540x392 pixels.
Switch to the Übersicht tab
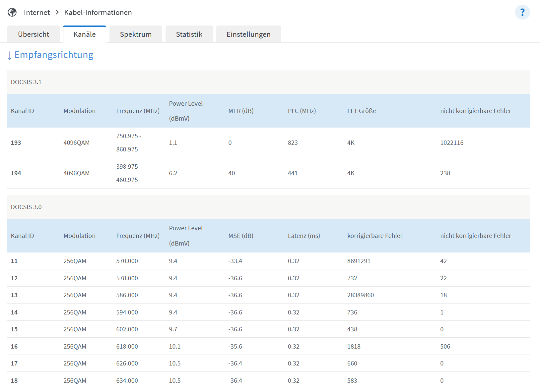pyautogui.click(x=34, y=34)
